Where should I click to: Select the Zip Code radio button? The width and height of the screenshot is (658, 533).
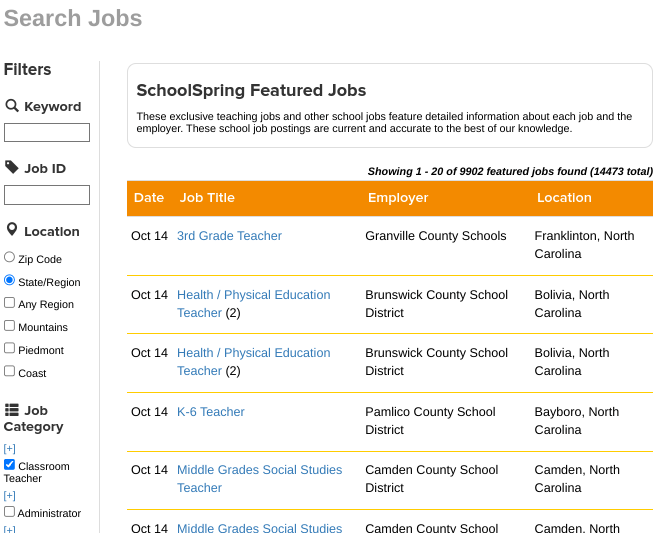[x=10, y=258]
